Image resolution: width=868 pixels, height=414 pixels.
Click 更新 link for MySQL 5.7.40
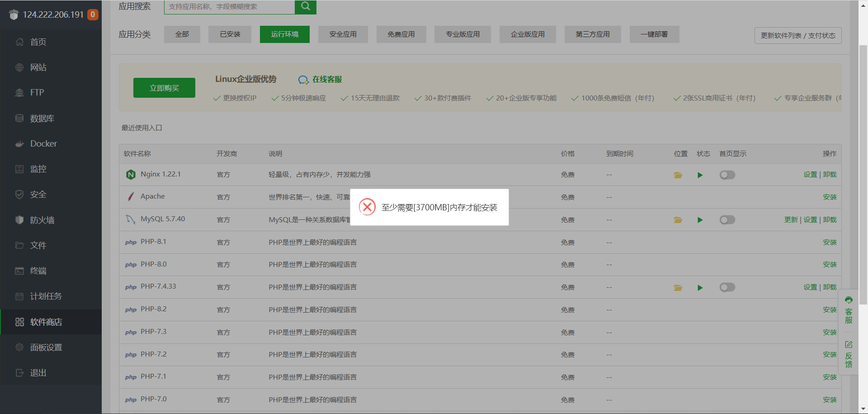791,220
